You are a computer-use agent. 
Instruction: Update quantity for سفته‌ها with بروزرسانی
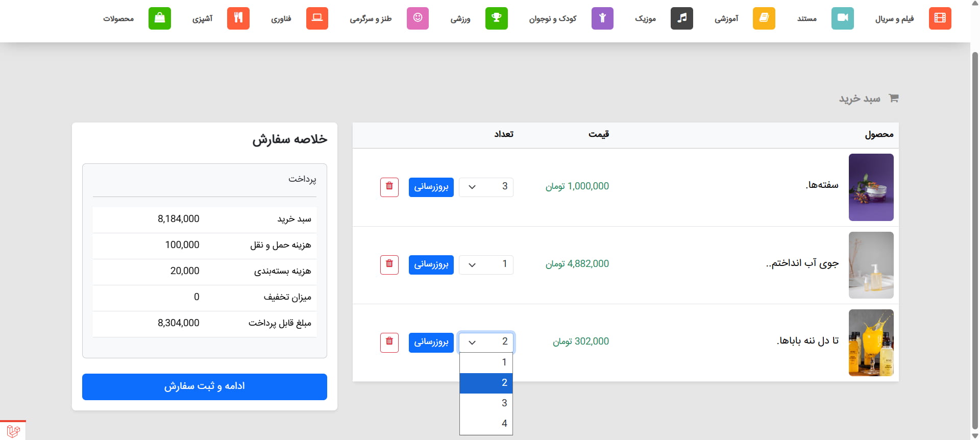coord(431,187)
